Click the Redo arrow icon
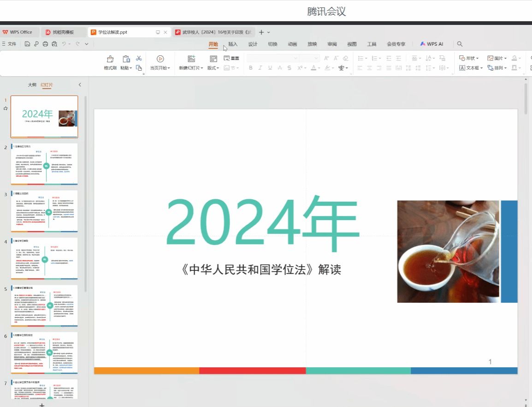This screenshot has width=532, height=407. pos(78,44)
